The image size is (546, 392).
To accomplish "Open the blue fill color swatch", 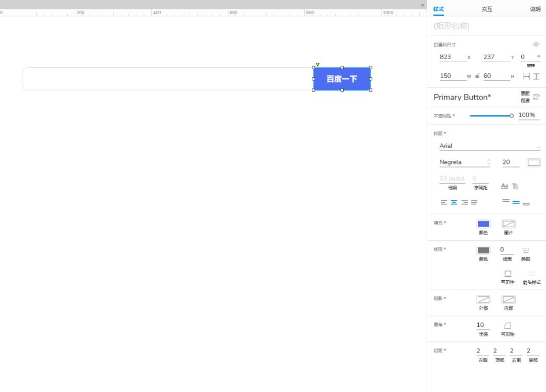I will click(x=483, y=224).
